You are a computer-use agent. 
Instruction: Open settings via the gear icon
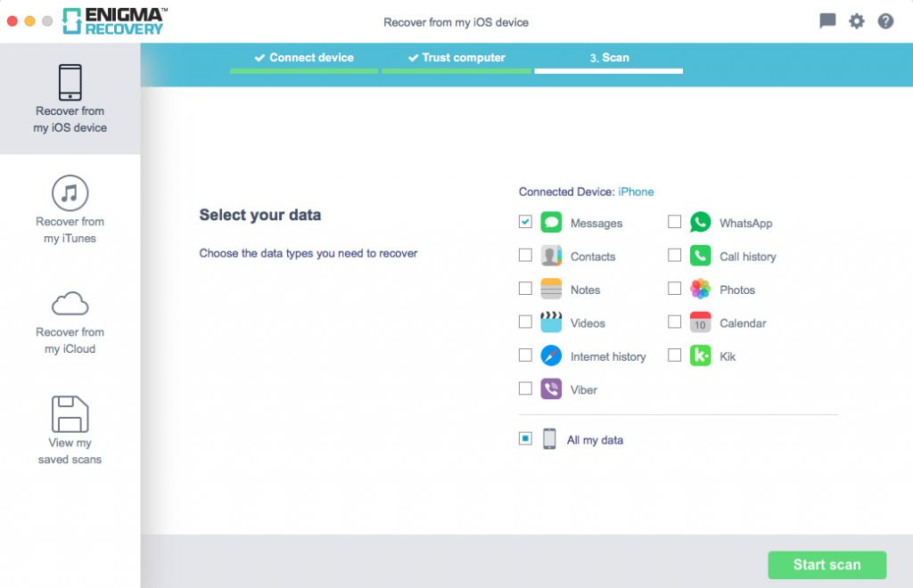(856, 21)
